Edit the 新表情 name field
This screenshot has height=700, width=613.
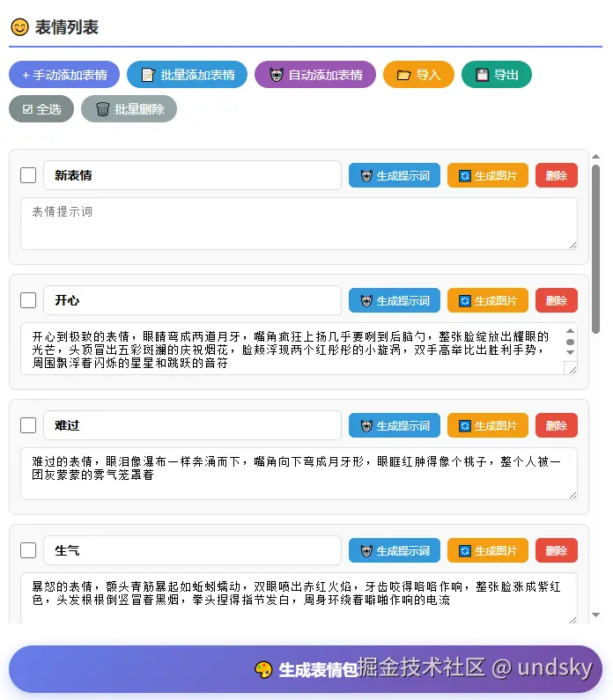pyautogui.click(x=192, y=175)
